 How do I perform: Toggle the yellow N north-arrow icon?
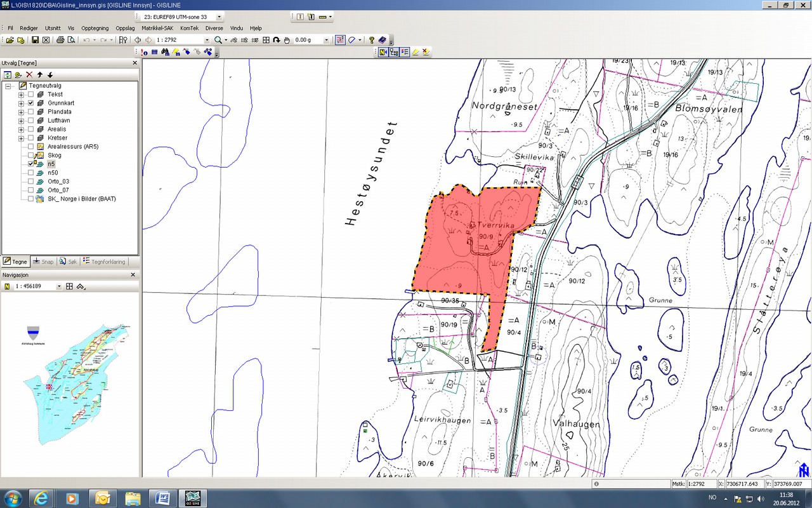pos(383,52)
